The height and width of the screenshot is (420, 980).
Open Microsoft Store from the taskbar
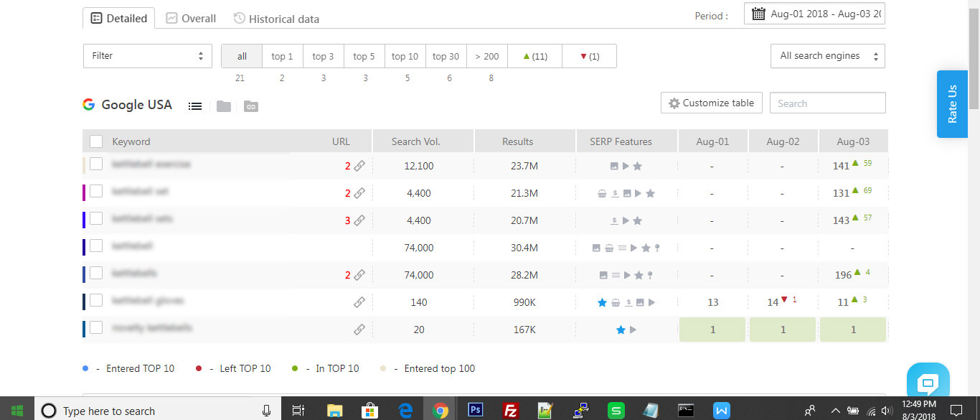click(370, 410)
